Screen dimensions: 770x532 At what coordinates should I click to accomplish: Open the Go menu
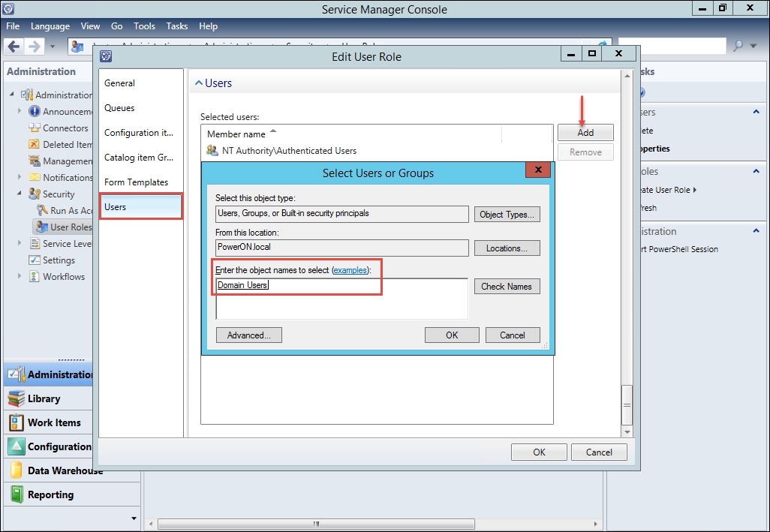117,26
